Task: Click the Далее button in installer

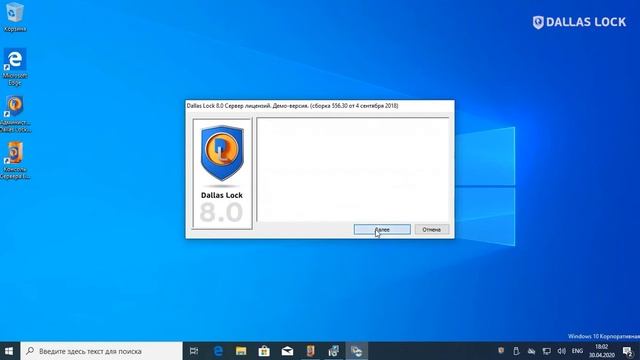Action: 382,229
